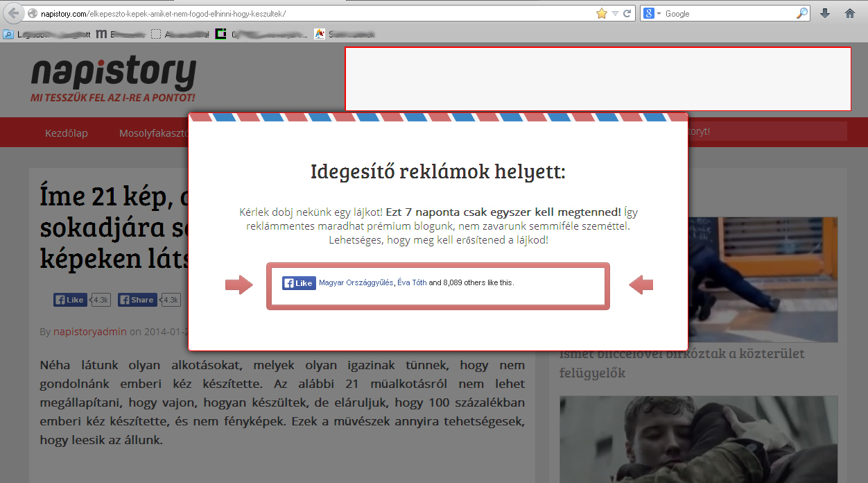Open the Magyar Országgyűlés link
This screenshot has width=868, height=483.
click(x=356, y=283)
